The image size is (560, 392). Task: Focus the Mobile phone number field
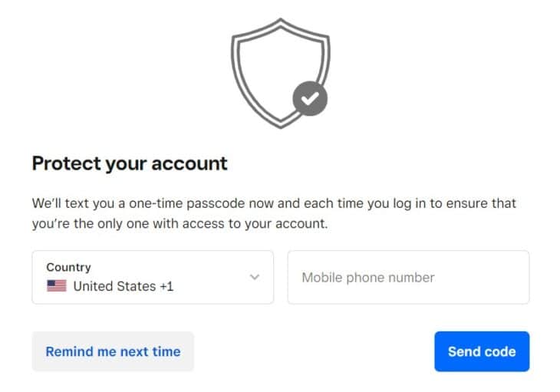coord(408,277)
